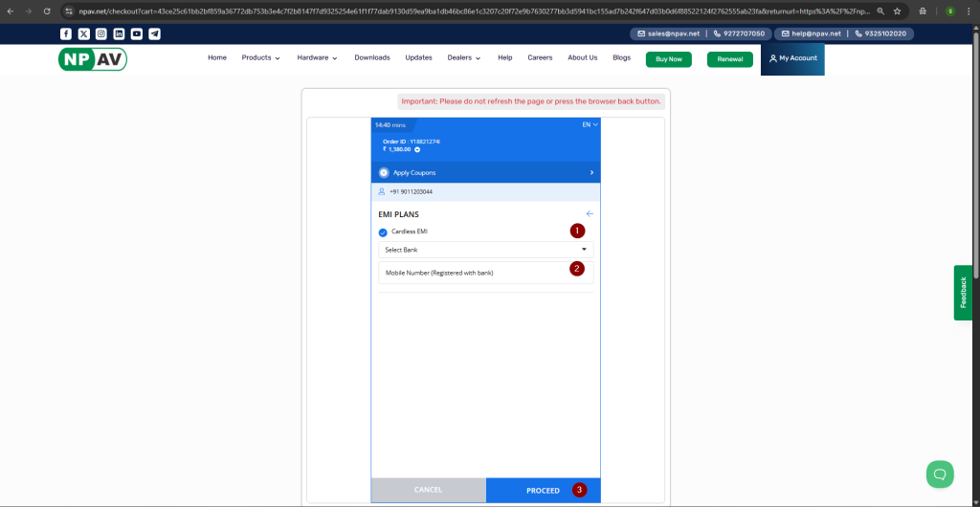980x507 pixels.
Task: Open the Select Bank dropdown
Action: point(485,250)
